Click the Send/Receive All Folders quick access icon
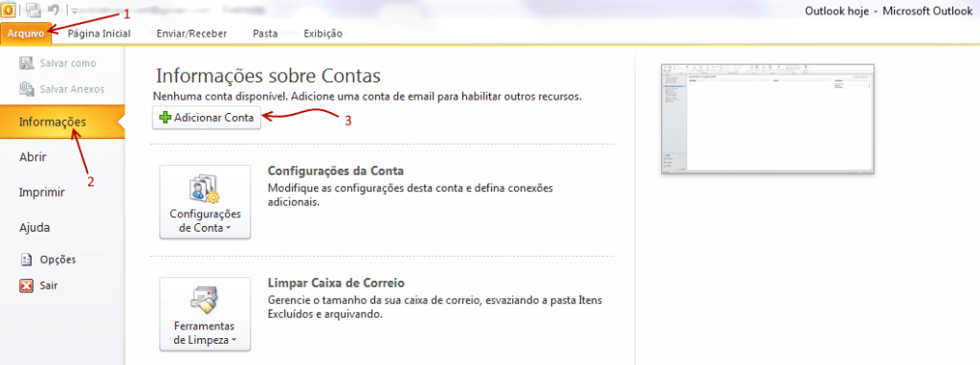 click(x=33, y=10)
